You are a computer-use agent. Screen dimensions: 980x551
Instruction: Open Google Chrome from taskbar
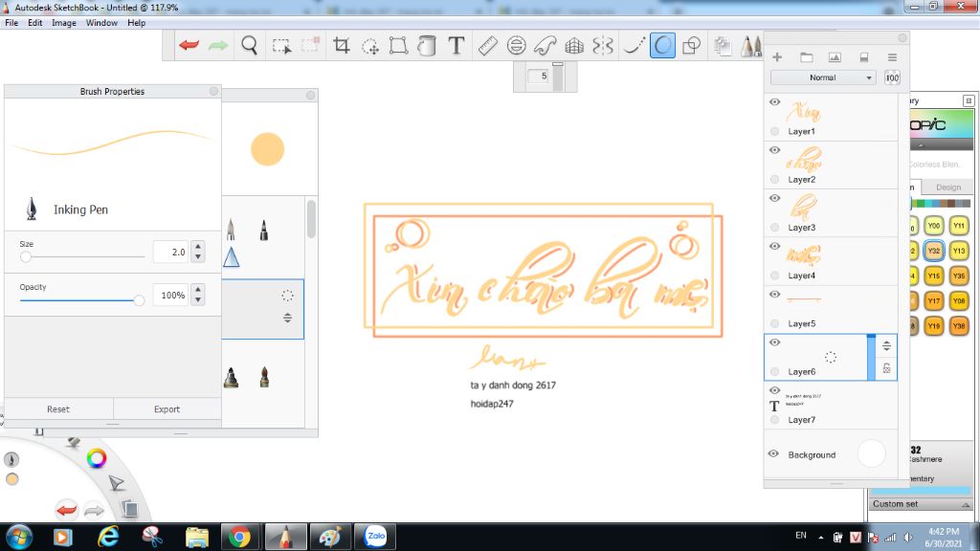coord(239,537)
